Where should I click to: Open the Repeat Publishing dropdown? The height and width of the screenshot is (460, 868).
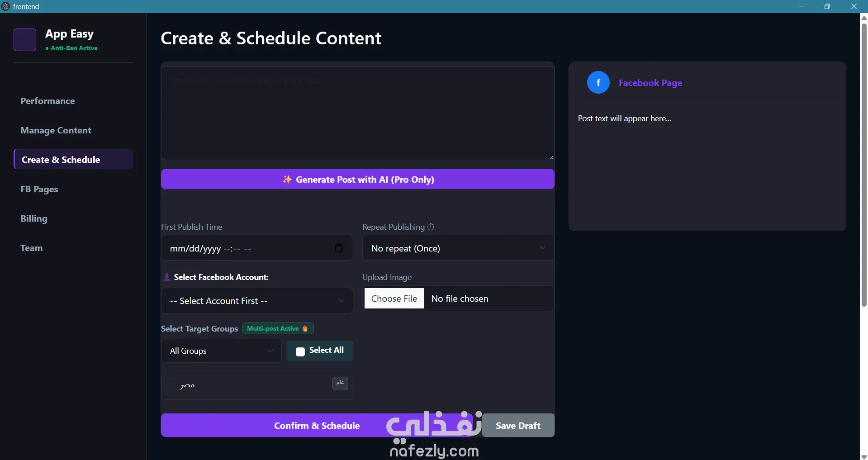[x=458, y=248]
